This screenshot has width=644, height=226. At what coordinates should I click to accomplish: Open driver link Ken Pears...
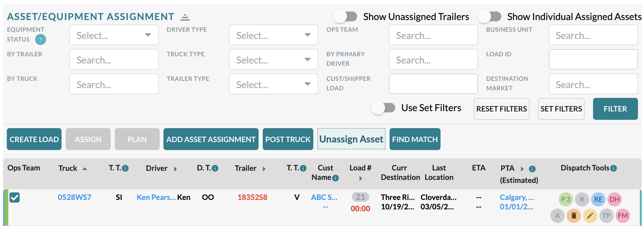156,197
